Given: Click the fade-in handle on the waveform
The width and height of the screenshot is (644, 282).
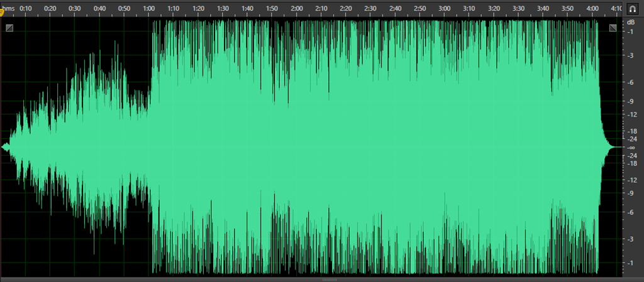Looking at the screenshot, I should click(9, 28).
